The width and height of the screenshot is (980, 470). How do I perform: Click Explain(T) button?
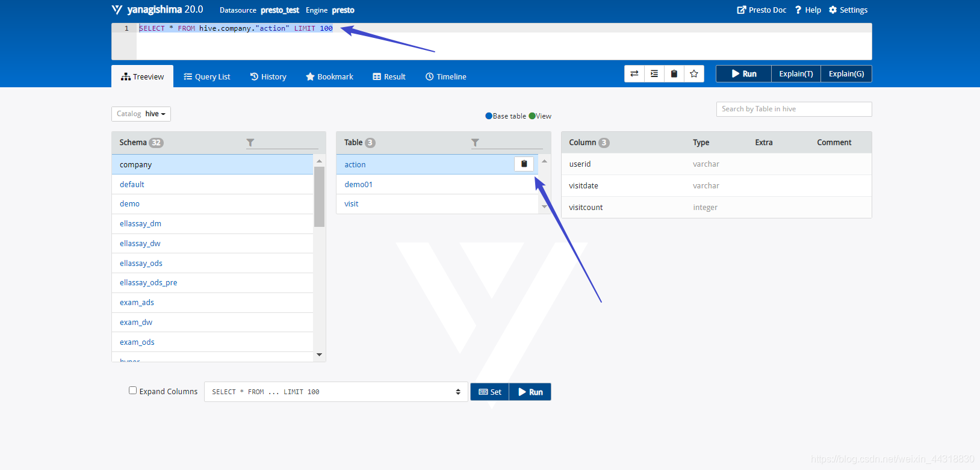click(796, 73)
